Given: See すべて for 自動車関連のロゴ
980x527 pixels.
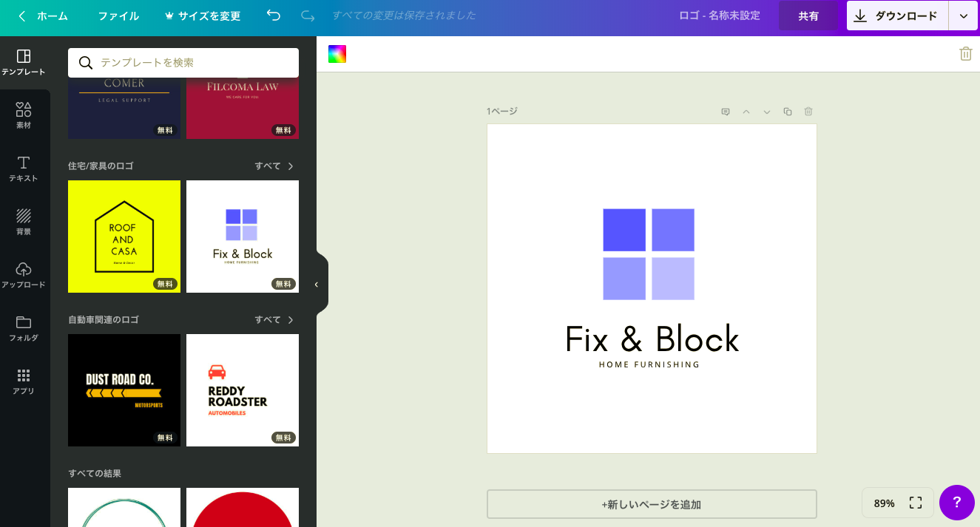Looking at the screenshot, I should (x=274, y=320).
